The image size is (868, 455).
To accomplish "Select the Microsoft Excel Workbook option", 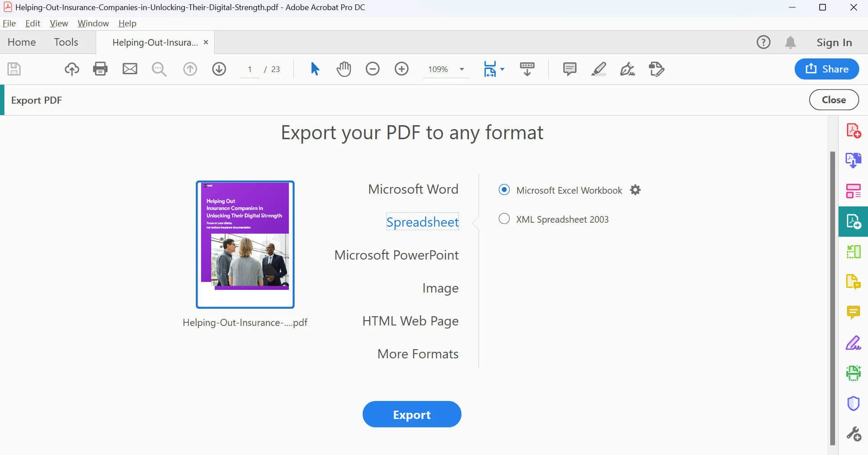I will pos(504,190).
